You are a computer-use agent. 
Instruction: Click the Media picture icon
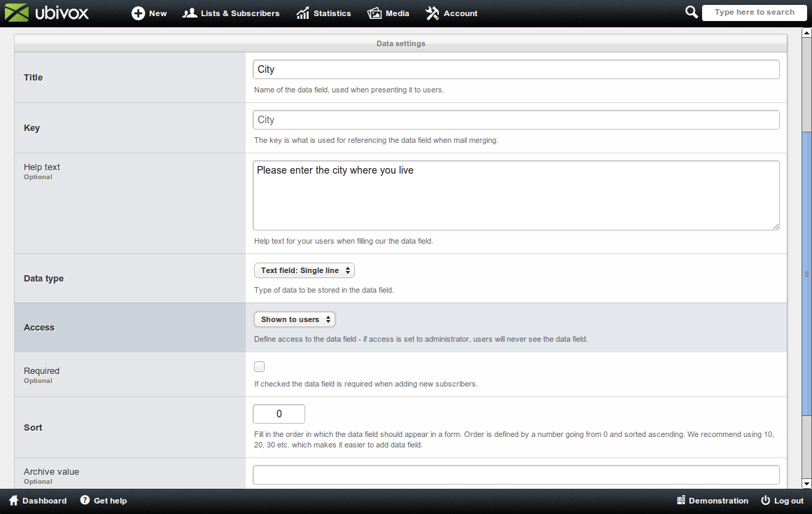[374, 13]
